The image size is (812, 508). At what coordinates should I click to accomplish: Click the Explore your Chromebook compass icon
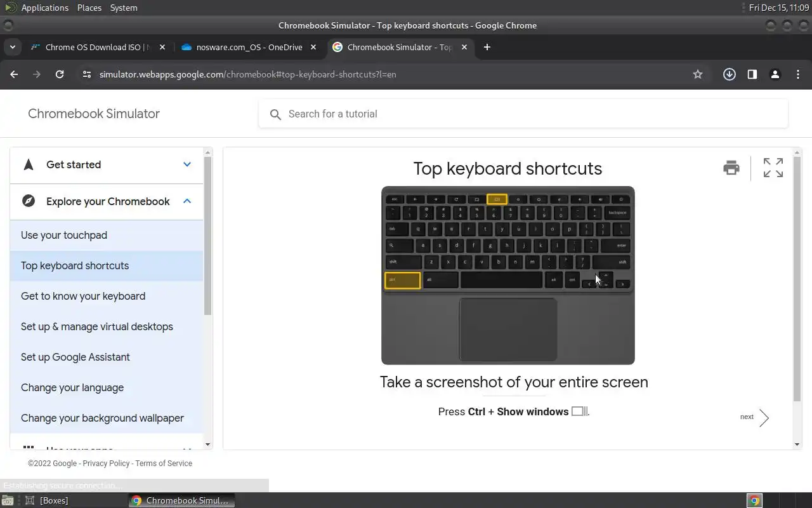point(28,201)
